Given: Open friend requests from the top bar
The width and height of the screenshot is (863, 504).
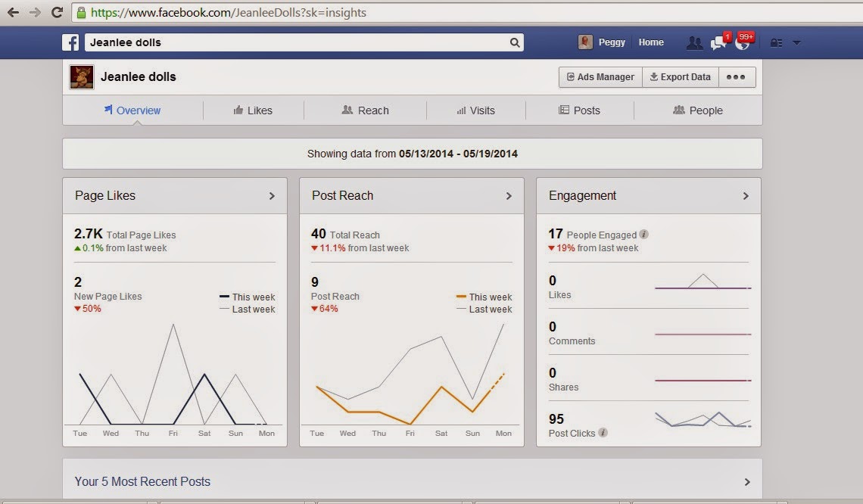Looking at the screenshot, I should [x=695, y=42].
